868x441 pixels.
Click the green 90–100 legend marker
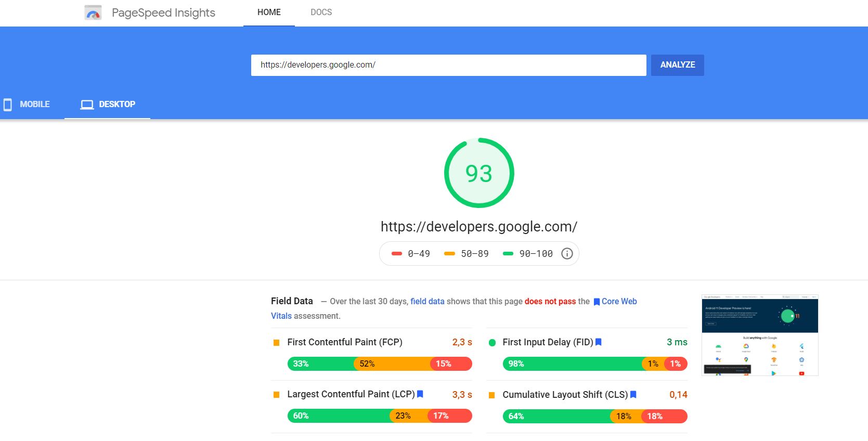pos(508,254)
